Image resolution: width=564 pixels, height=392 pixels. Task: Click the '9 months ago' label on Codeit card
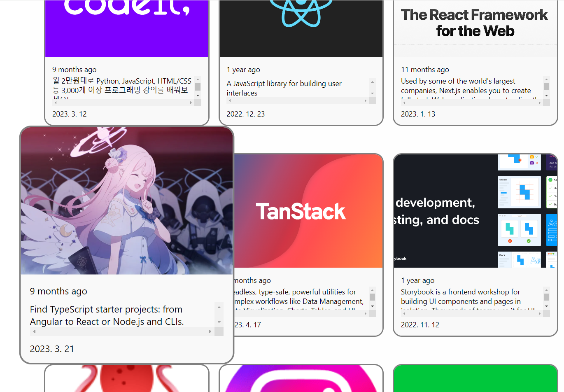pyautogui.click(x=75, y=70)
